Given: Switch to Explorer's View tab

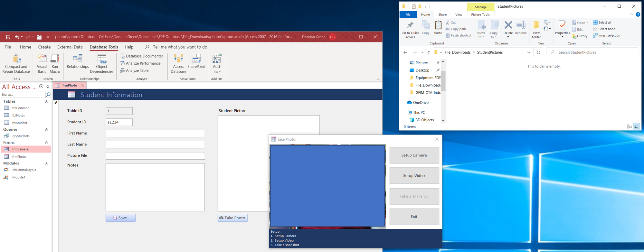Looking at the screenshot, I should [459, 14].
